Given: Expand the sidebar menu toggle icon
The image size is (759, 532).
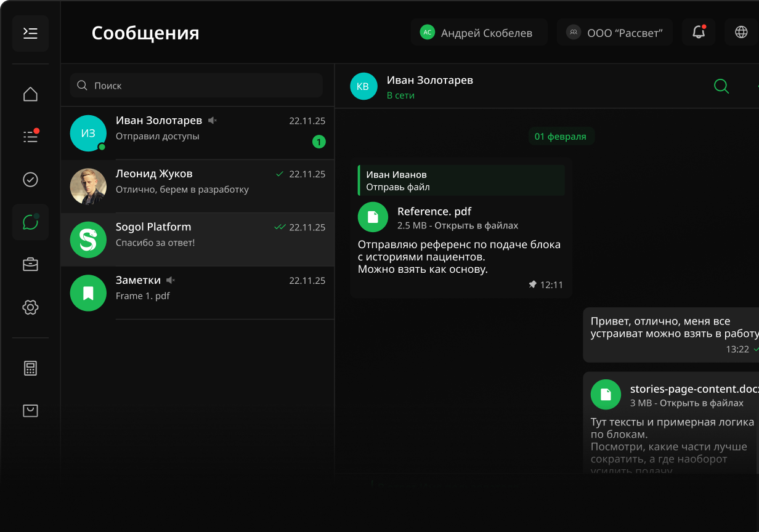Looking at the screenshot, I should pyautogui.click(x=30, y=33).
